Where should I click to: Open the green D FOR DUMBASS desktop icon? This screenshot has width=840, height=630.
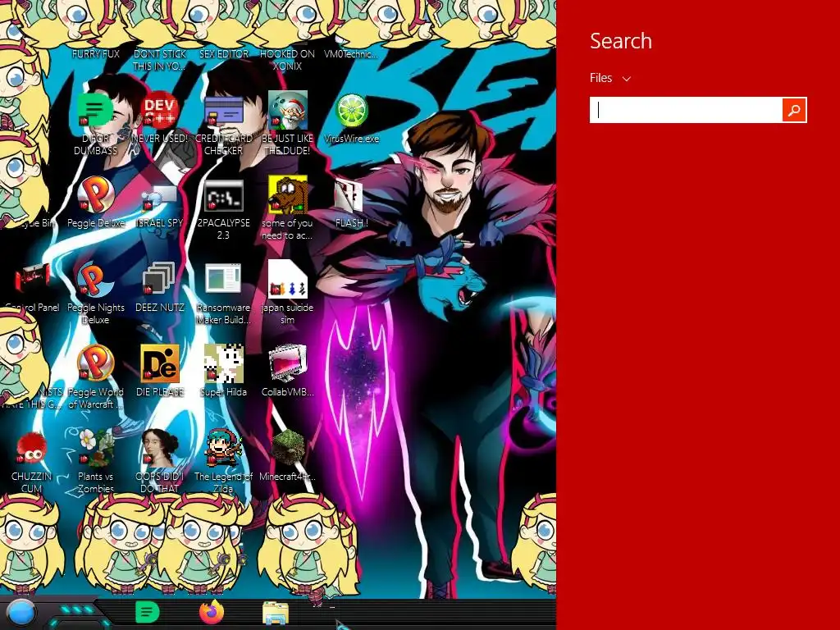(x=95, y=110)
